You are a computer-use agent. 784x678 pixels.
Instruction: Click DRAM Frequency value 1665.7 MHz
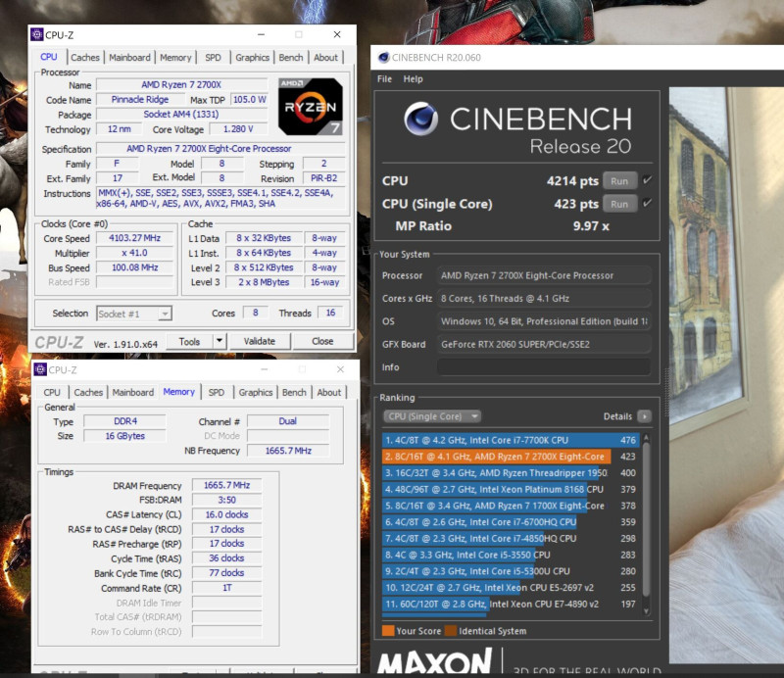click(227, 485)
